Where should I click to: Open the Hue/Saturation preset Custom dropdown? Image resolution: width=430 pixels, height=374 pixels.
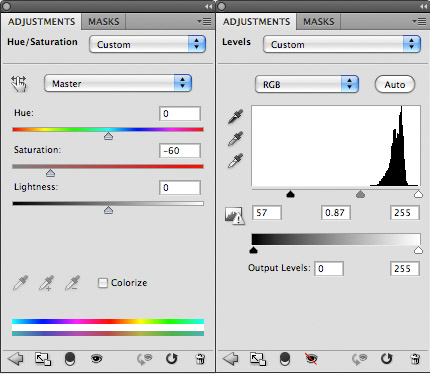pos(147,44)
